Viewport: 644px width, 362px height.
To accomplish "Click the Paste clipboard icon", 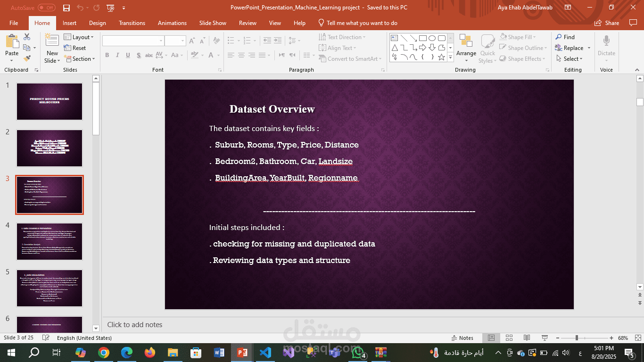I will pyautogui.click(x=12, y=42).
